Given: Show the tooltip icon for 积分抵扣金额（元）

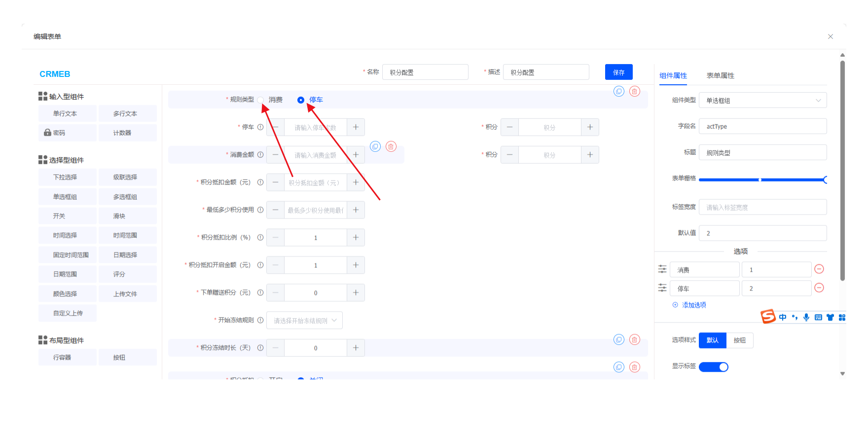Looking at the screenshot, I should click(260, 182).
